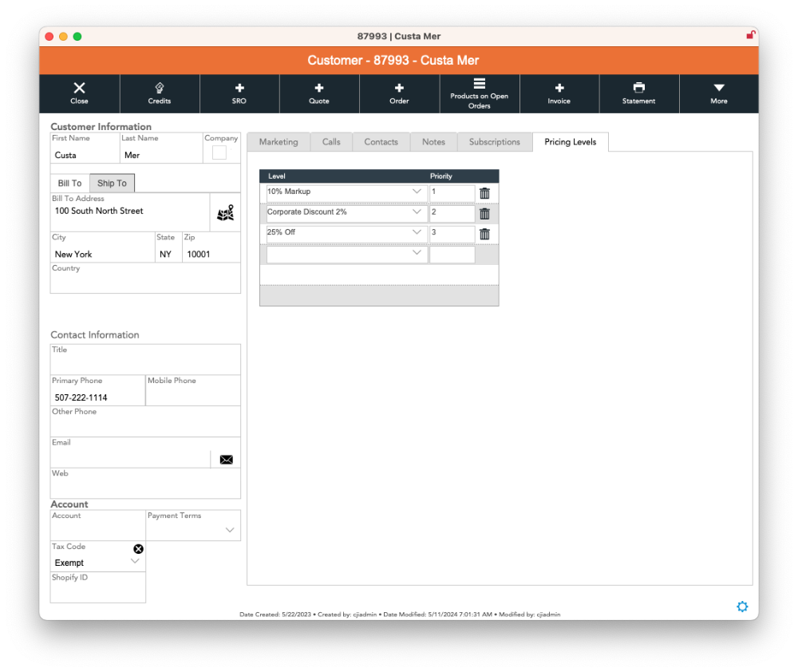
Task: Open the empty Level dropdown in new row
Action: coord(417,254)
